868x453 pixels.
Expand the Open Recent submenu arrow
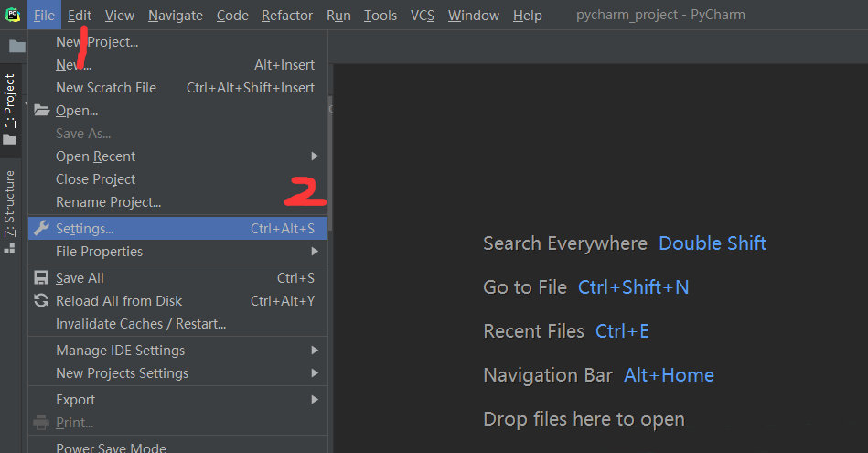pos(315,156)
